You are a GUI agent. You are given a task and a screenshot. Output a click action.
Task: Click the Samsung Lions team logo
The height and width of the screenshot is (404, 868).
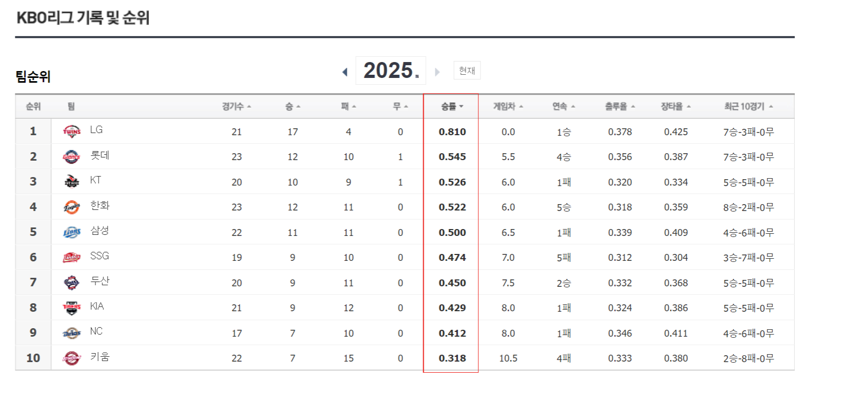72,232
